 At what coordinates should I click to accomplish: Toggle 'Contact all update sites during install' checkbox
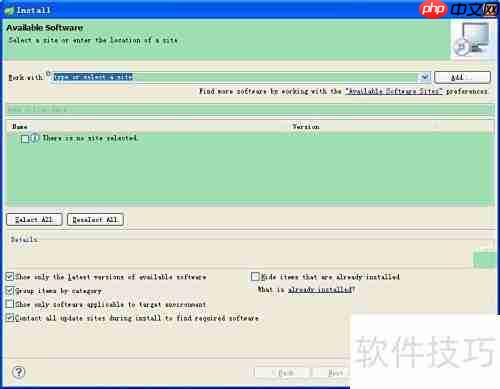pos(10,317)
